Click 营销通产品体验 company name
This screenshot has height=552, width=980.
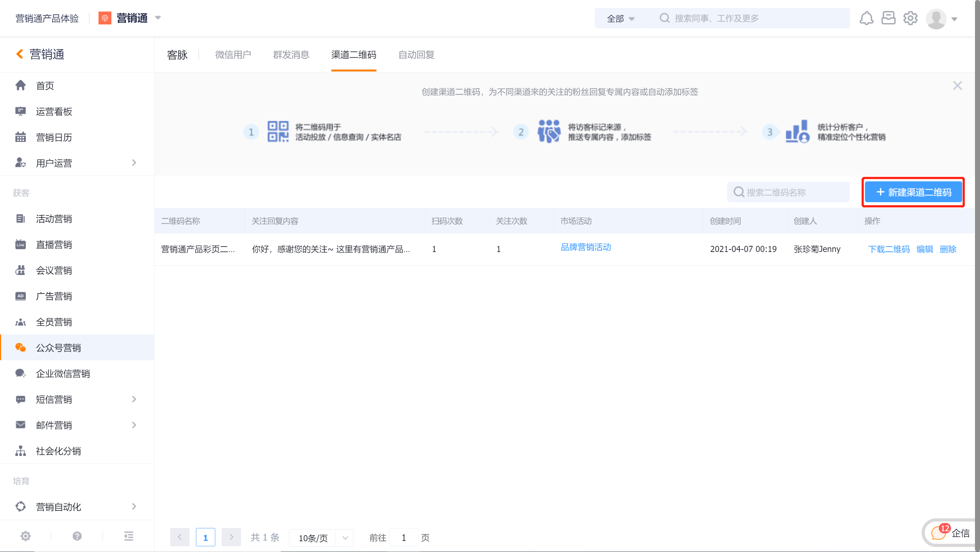coord(47,18)
